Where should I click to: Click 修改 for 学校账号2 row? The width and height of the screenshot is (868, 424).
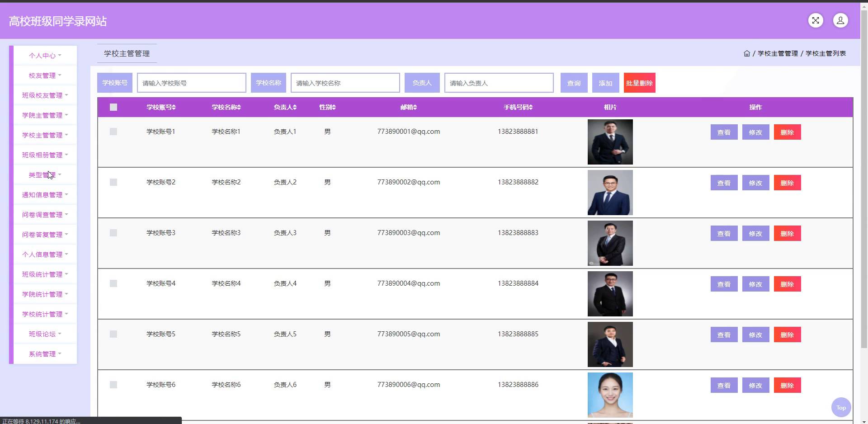click(x=756, y=183)
